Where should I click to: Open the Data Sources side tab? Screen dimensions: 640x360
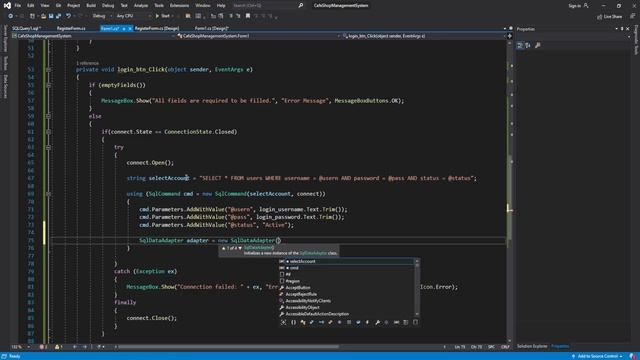coord(5,86)
